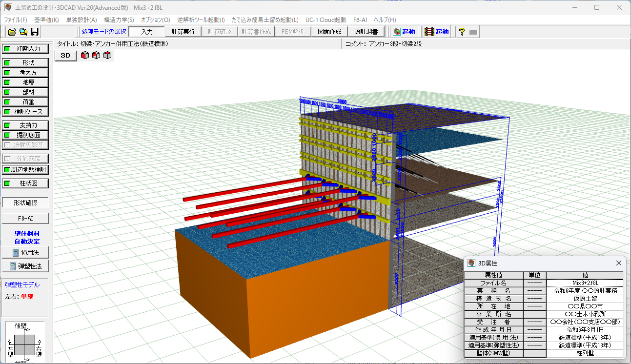Screen dimensions: 631x364
Task: Open 検討ケース input section
Action: 26,111
